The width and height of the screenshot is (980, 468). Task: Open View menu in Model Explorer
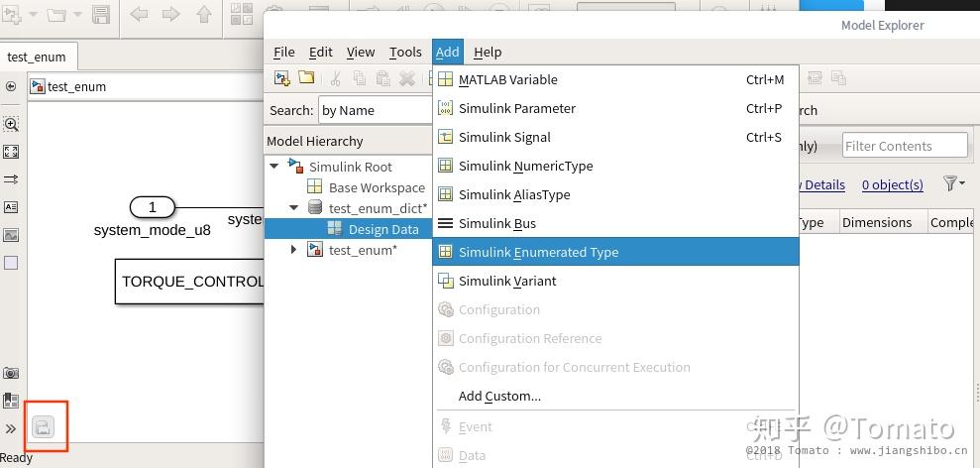tap(361, 52)
